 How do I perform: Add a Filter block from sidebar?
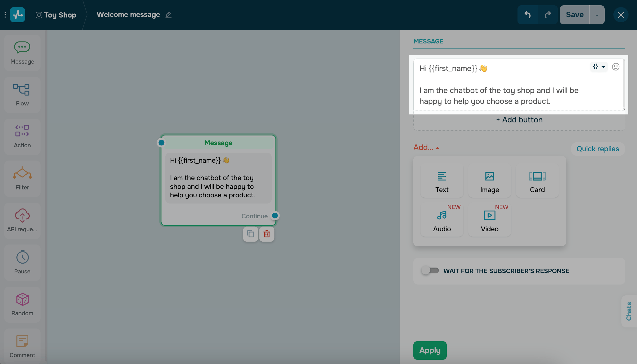pos(22,173)
